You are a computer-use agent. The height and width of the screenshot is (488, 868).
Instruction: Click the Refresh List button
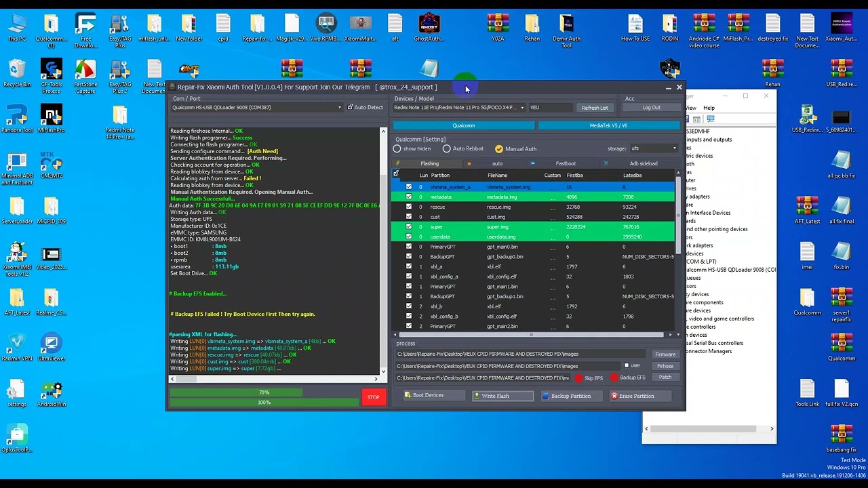click(594, 108)
